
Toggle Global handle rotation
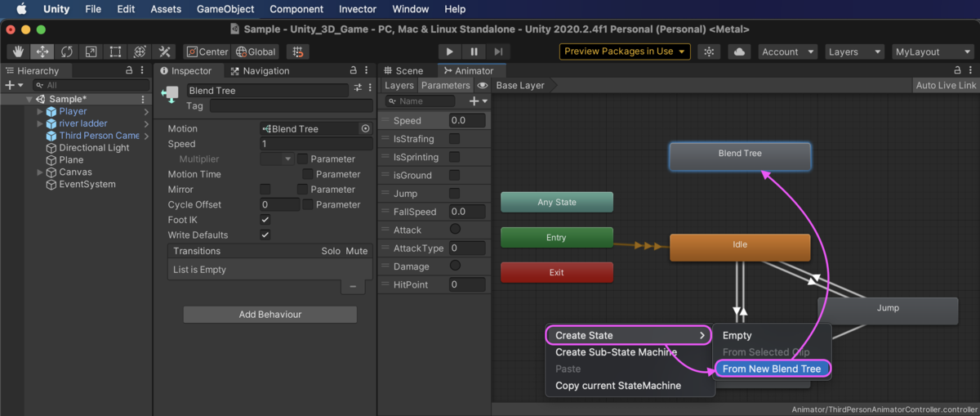[256, 51]
